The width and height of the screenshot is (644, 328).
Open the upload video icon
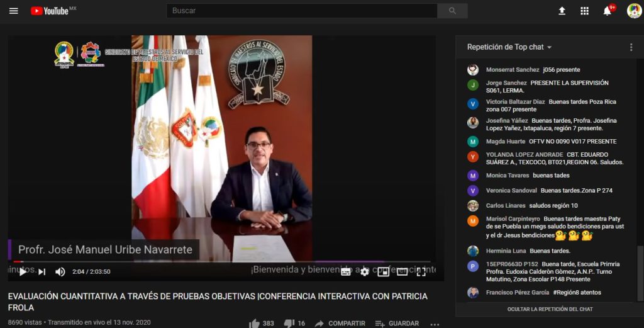(x=562, y=11)
